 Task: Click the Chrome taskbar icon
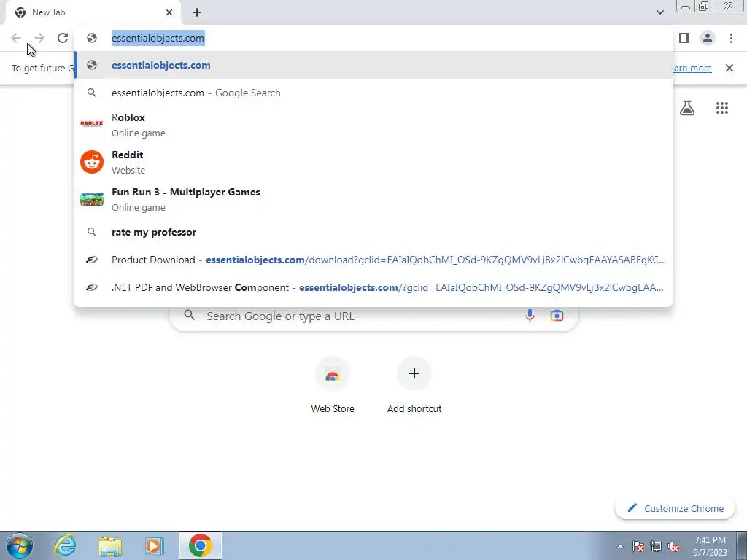pyautogui.click(x=201, y=545)
